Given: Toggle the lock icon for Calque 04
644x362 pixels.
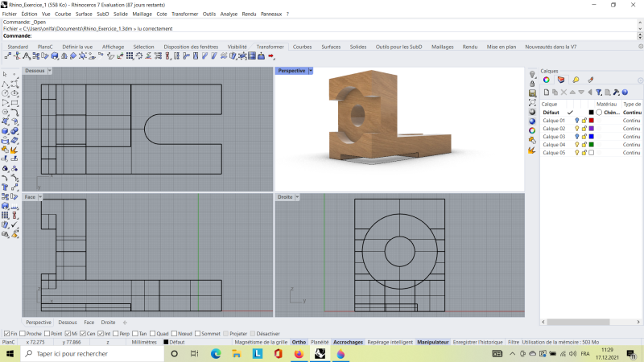Looking at the screenshot, I should 584,145.
